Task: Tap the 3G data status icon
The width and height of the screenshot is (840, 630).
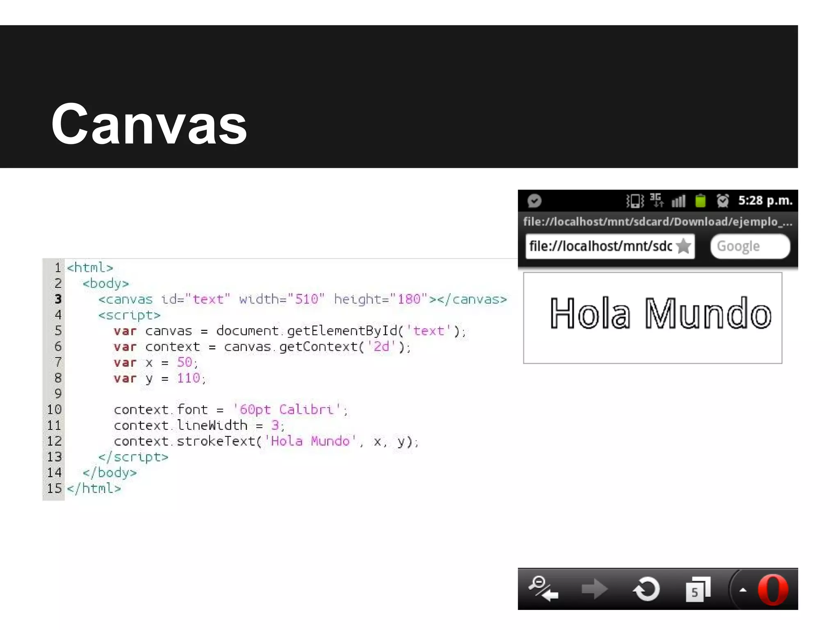Action: pyautogui.click(x=657, y=200)
